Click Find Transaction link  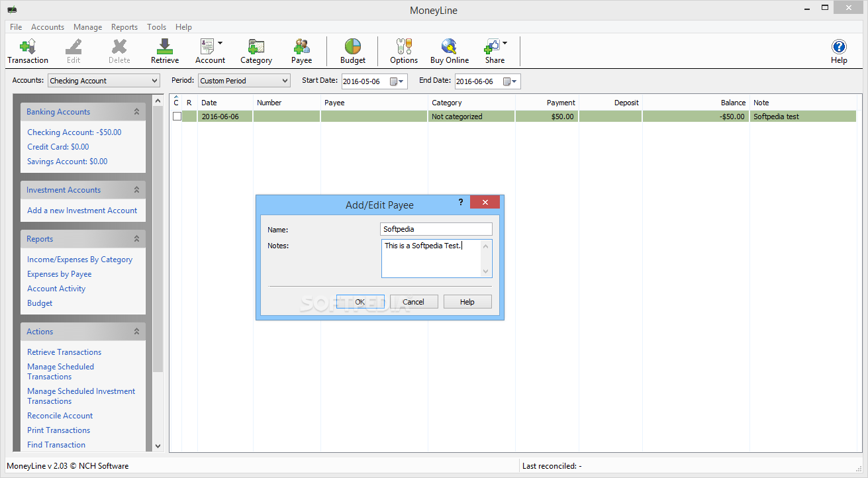point(56,445)
